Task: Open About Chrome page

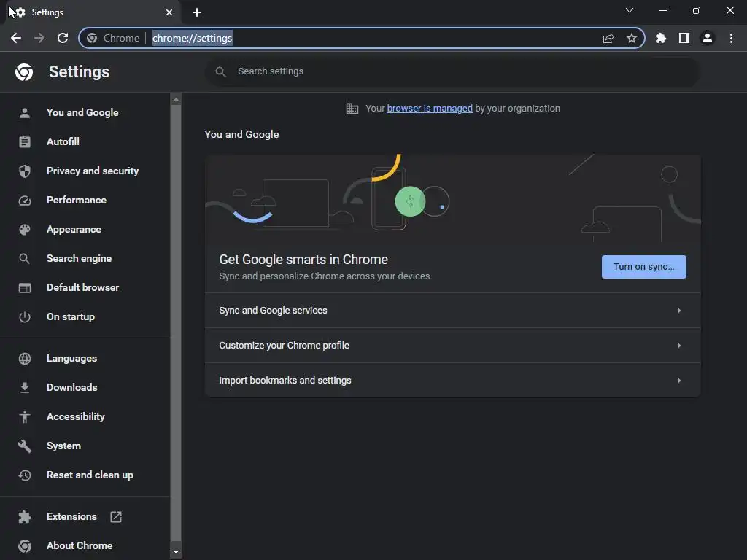Action: (80, 545)
